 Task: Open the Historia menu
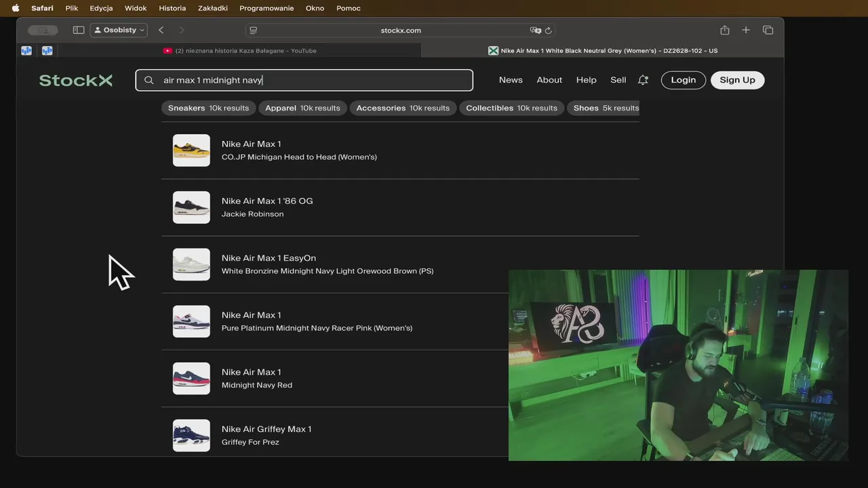172,8
